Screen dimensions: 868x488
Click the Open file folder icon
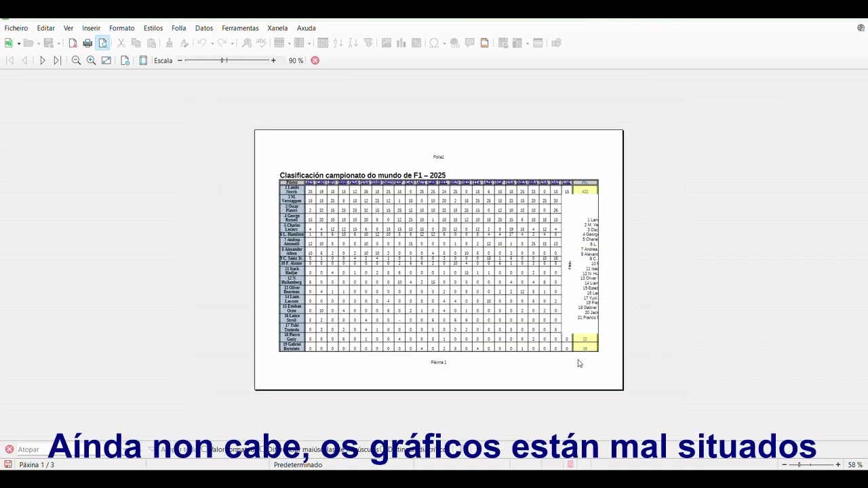click(28, 43)
